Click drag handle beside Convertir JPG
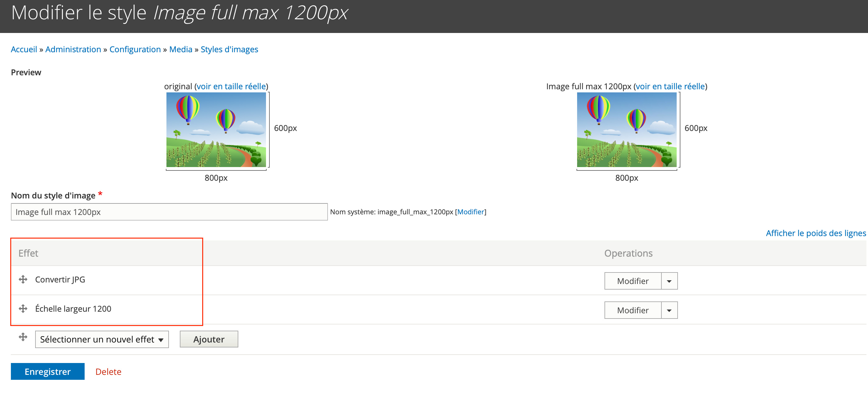The width and height of the screenshot is (868, 405). (23, 279)
